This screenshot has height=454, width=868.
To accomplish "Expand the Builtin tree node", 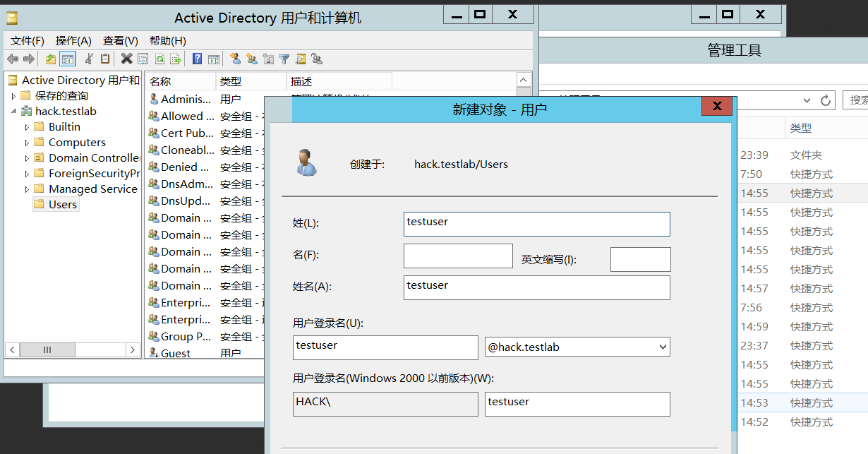I will pyautogui.click(x=27, y=127).
